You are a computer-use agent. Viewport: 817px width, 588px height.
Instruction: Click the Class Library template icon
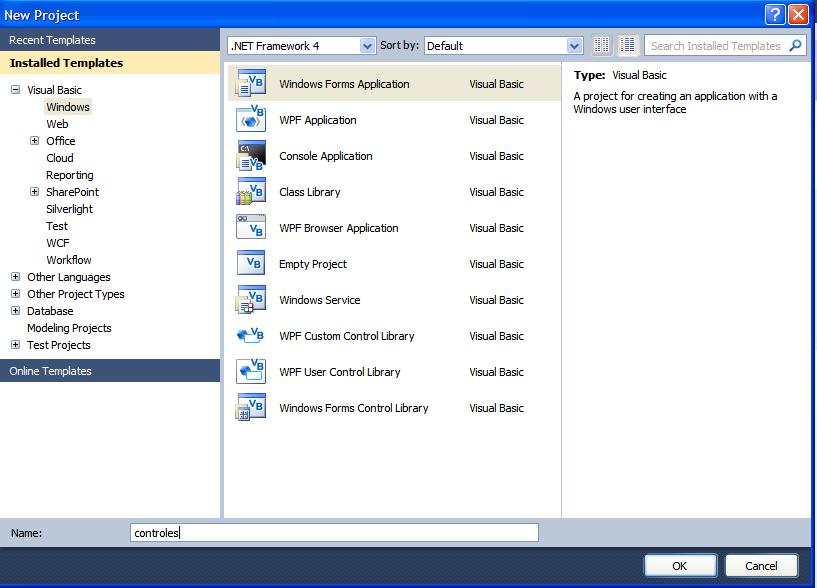(x=251, y=191)
